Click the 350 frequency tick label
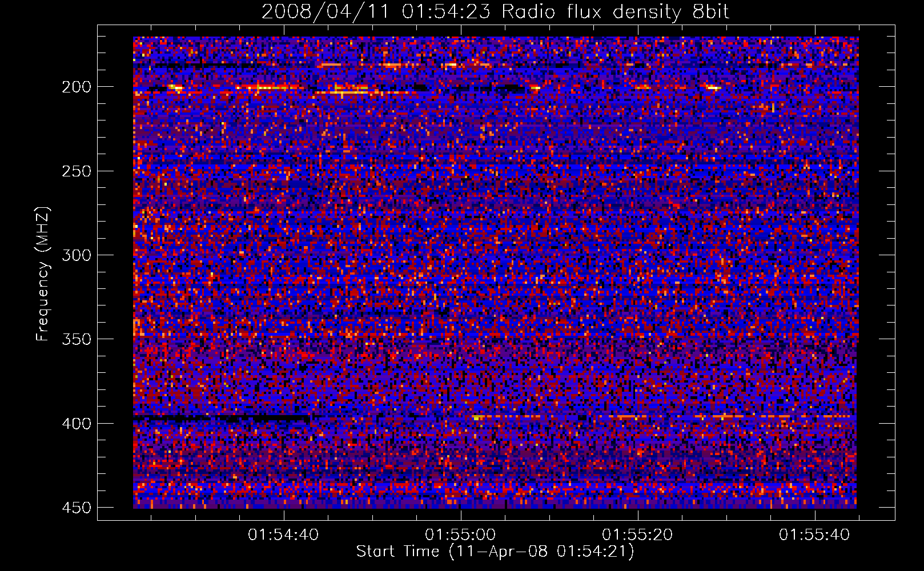This screenshot has width=924, height=571. (77, 339)
